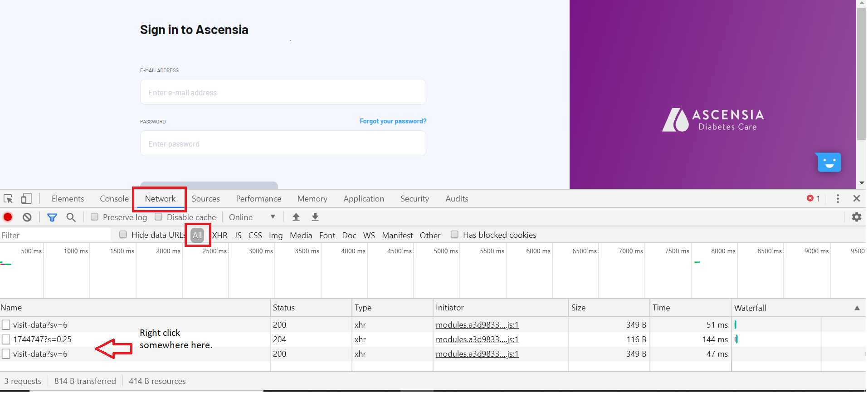Select the All request type filter
Viewport: 868px width, 393px height.
(197, 235)
